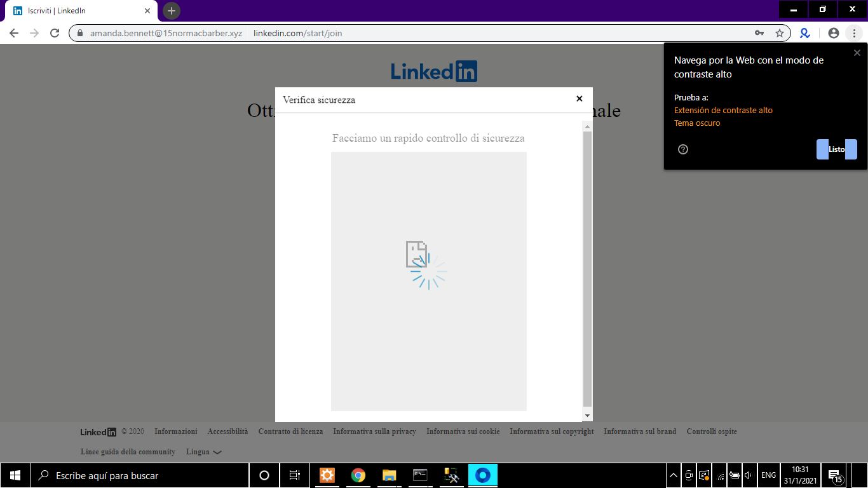
Task: Click the blue ribbon extension icon
Action: click(x=805, y=33)
